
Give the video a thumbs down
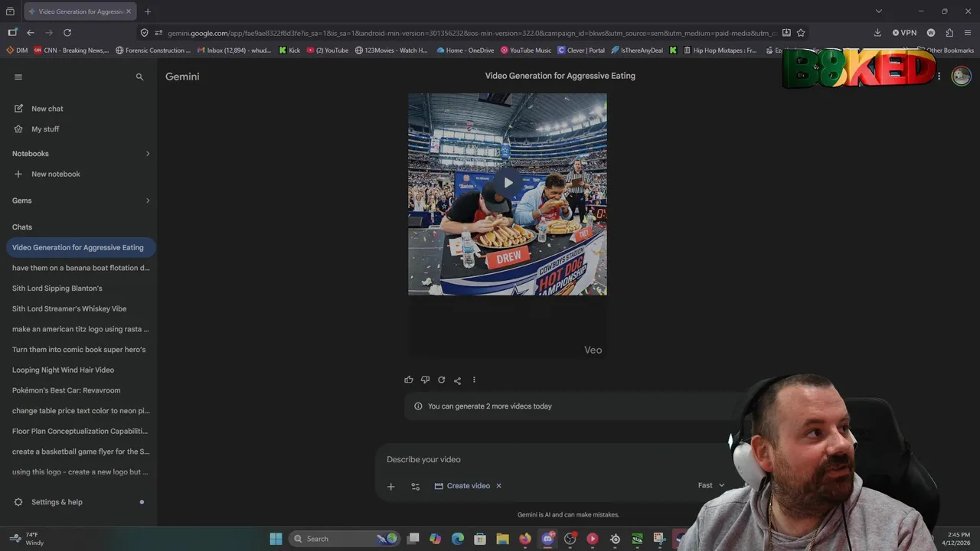[x=425, y=380]
